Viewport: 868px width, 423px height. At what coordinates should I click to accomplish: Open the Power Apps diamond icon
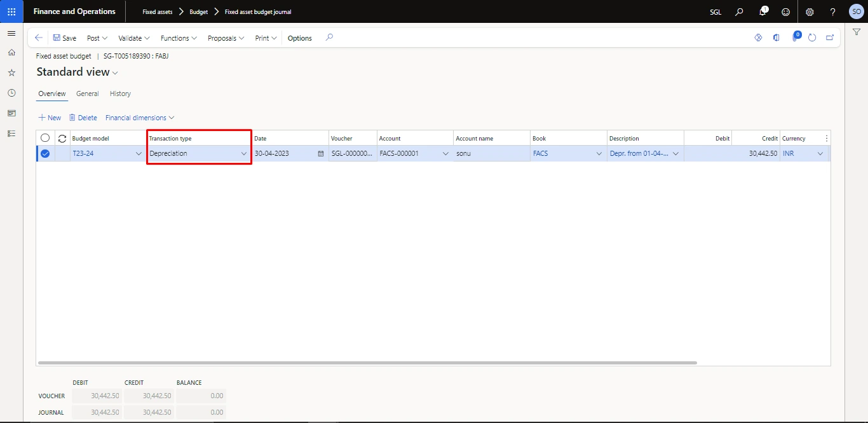pyautogui.click(x=758, y=38)
